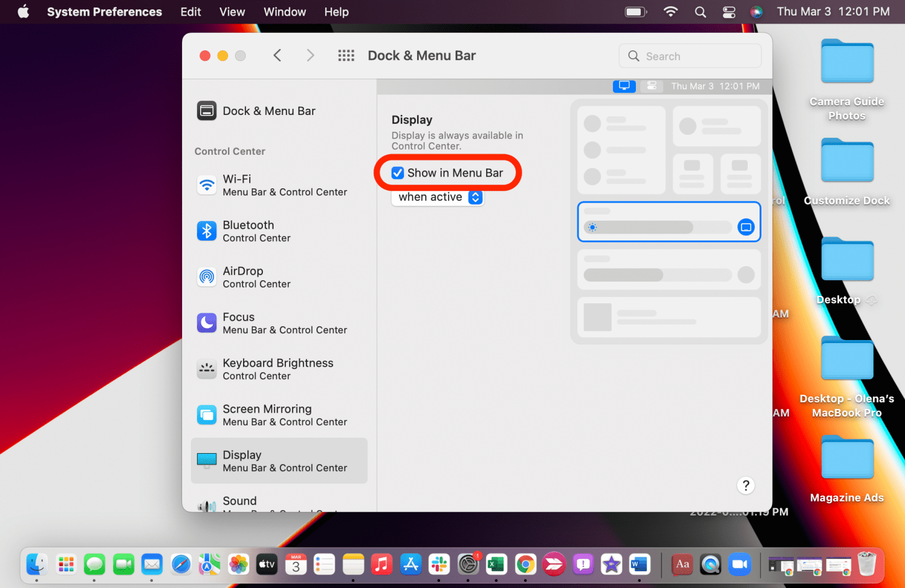Open the View menu
The image size is (905, 588).
coord(232,12)
